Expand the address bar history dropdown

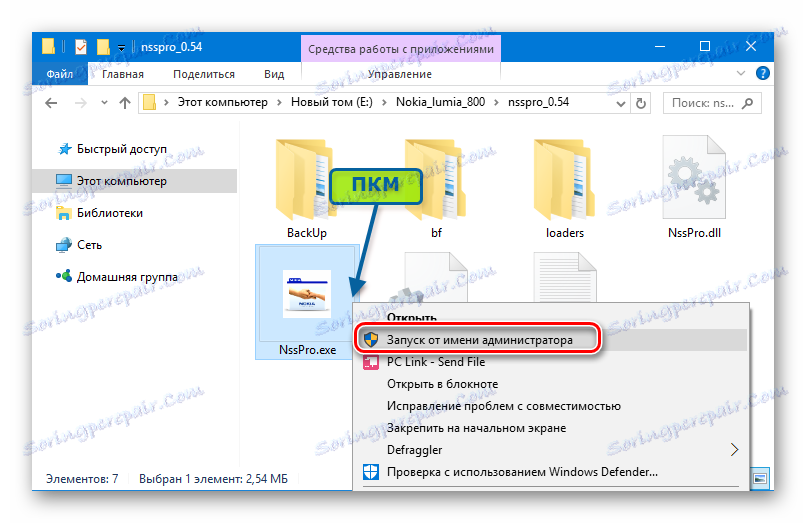620,103
